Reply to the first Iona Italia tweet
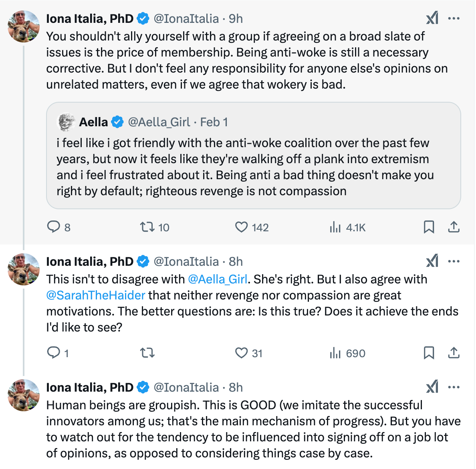Viewport: 476px width, 469px height. [x=53, y=227]
